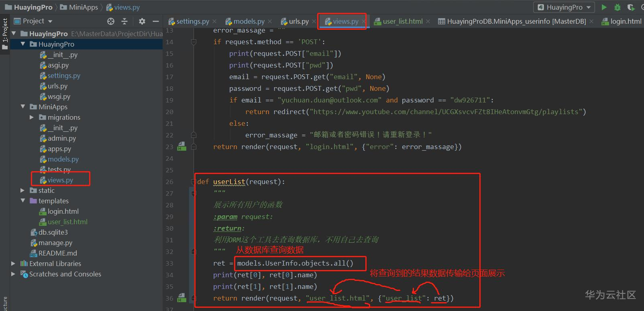
Task: Close the settings.py tab
Action: [214, 21]
